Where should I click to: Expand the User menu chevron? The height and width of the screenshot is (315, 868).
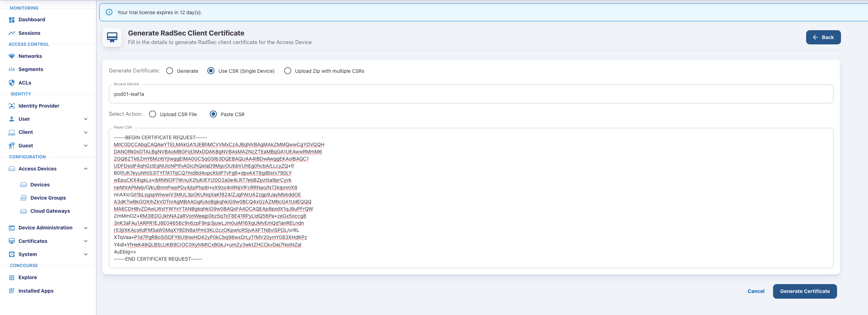(86, 119)
